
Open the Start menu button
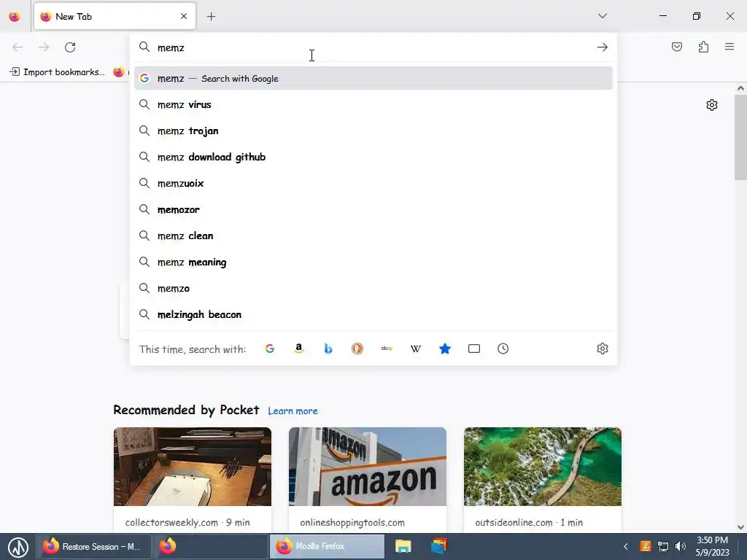(18, 547)
